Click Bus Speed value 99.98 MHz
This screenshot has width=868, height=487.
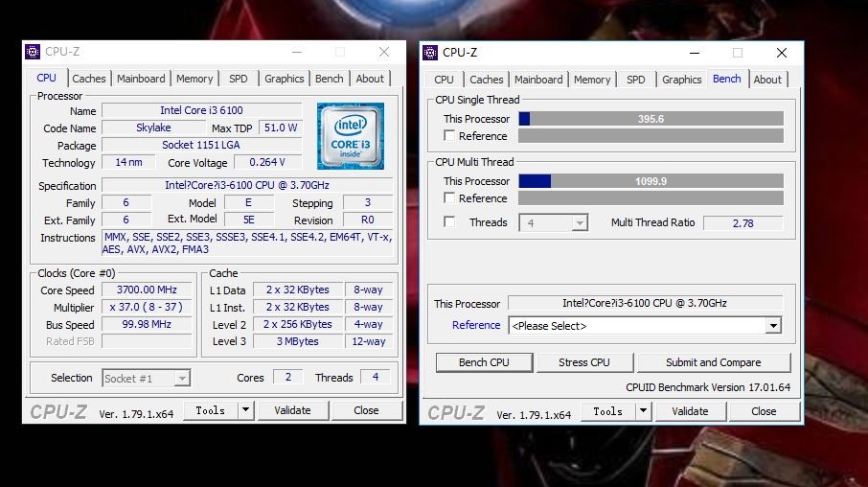147,324
